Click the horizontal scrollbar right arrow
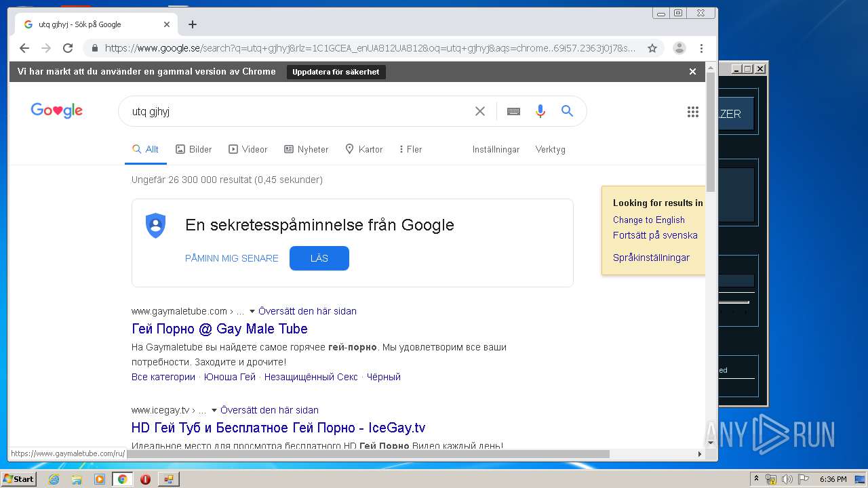 pyautogui.click(x=700, y=454)
